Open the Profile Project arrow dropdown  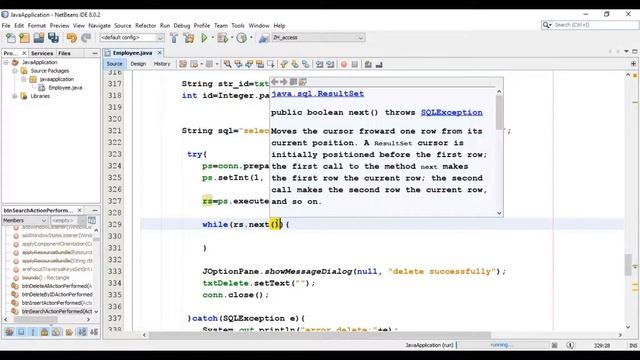tap(251, 38)
